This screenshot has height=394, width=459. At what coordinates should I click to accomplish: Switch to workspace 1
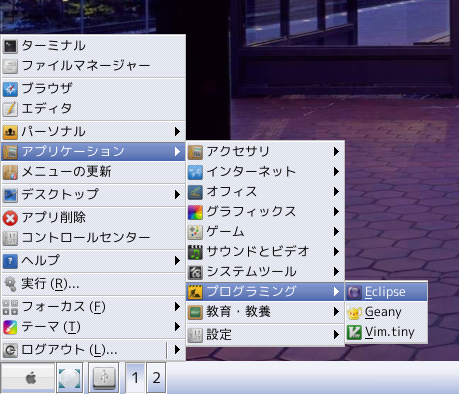click(x=135, y=378)
